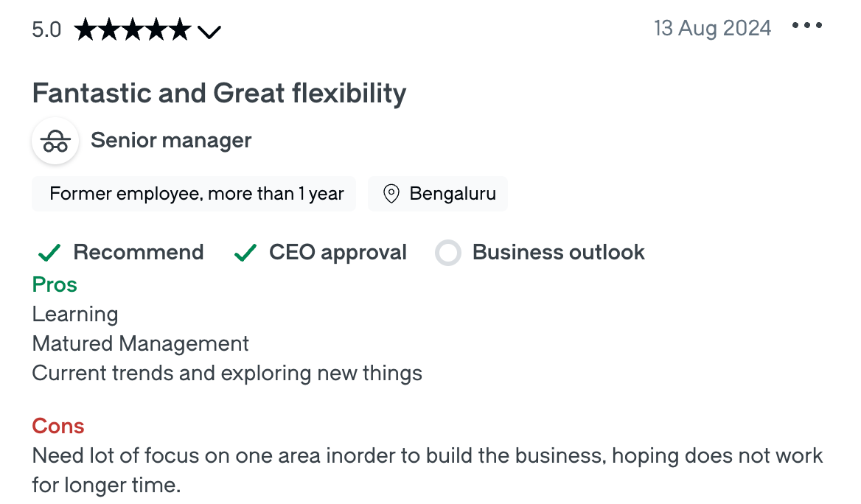Click the Pros section heading
Screen dimensions: 861x504
pyautogui.click(x=54, y=284)
